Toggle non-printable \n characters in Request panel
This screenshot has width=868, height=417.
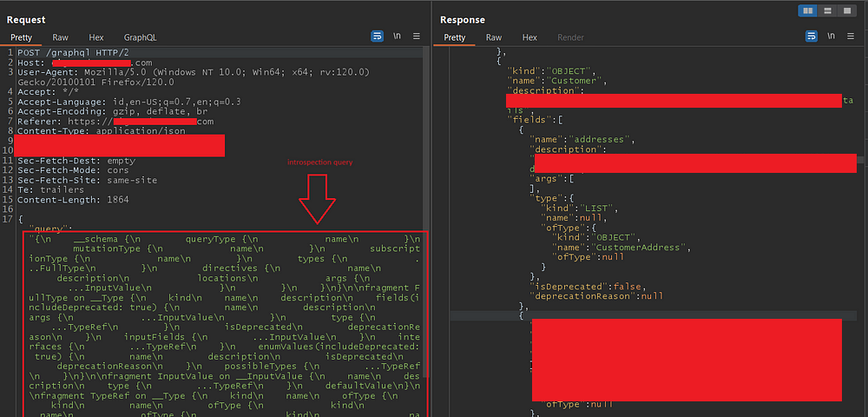(x=397, y=36)
